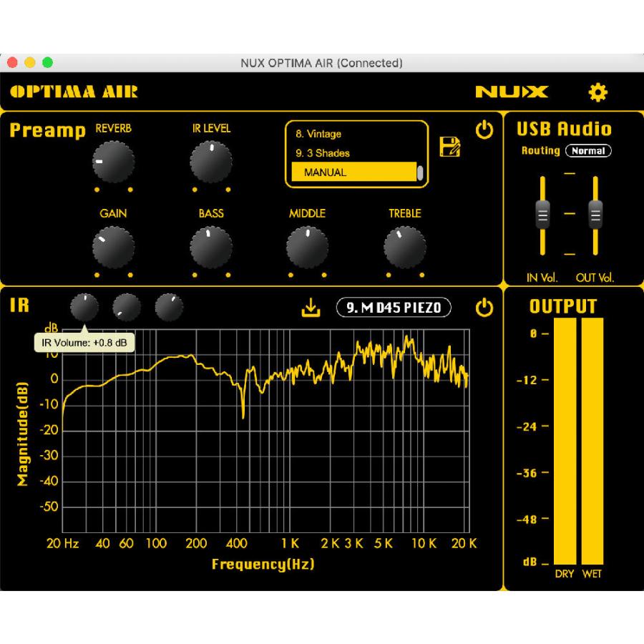Switch the Routing mode from Normal

pos(588,151)
